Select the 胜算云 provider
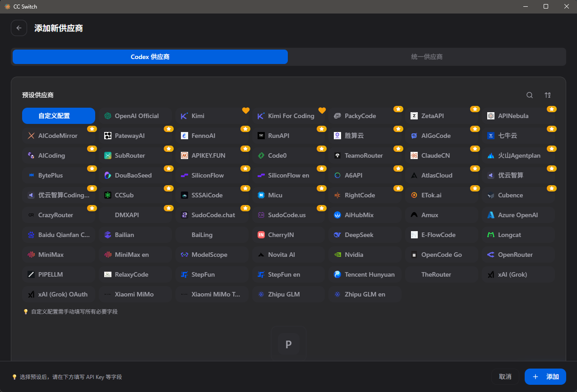This screenshot has height=392, width=577. (x=365, y=136)
